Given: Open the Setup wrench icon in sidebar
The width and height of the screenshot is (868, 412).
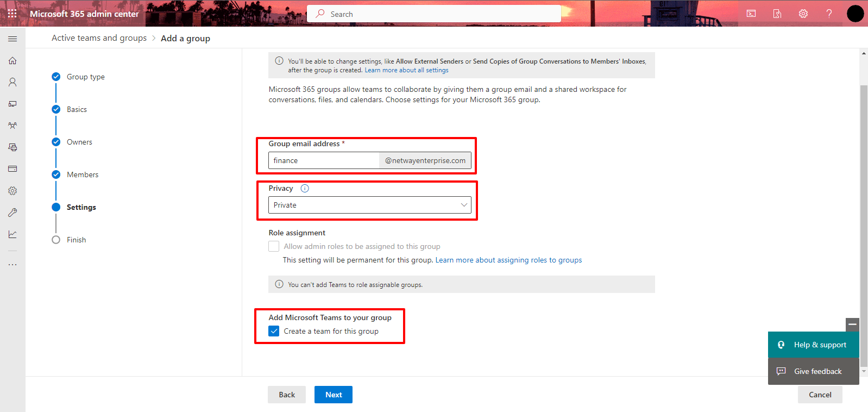Looking at the screenshot, I should pos(12,213).
